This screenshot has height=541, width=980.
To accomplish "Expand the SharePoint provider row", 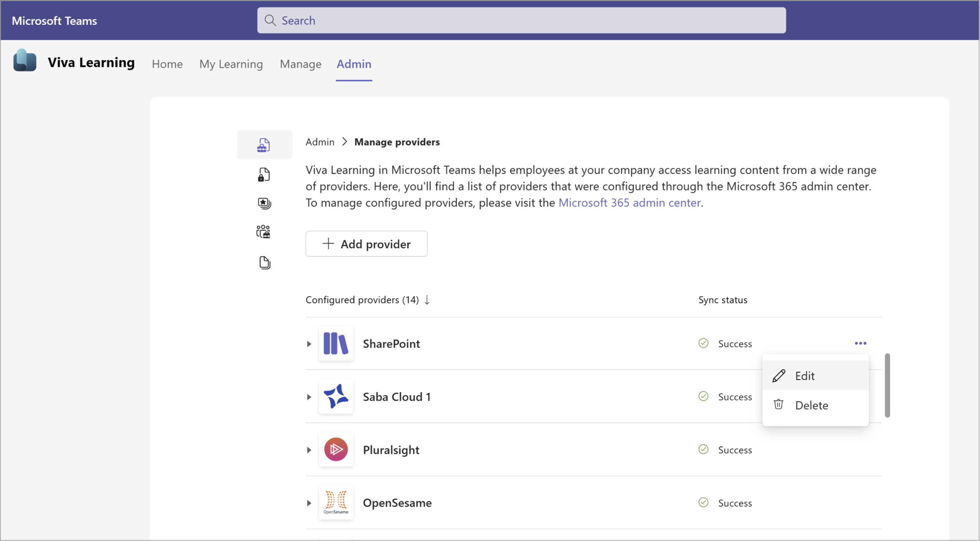I will pos(309,344).
